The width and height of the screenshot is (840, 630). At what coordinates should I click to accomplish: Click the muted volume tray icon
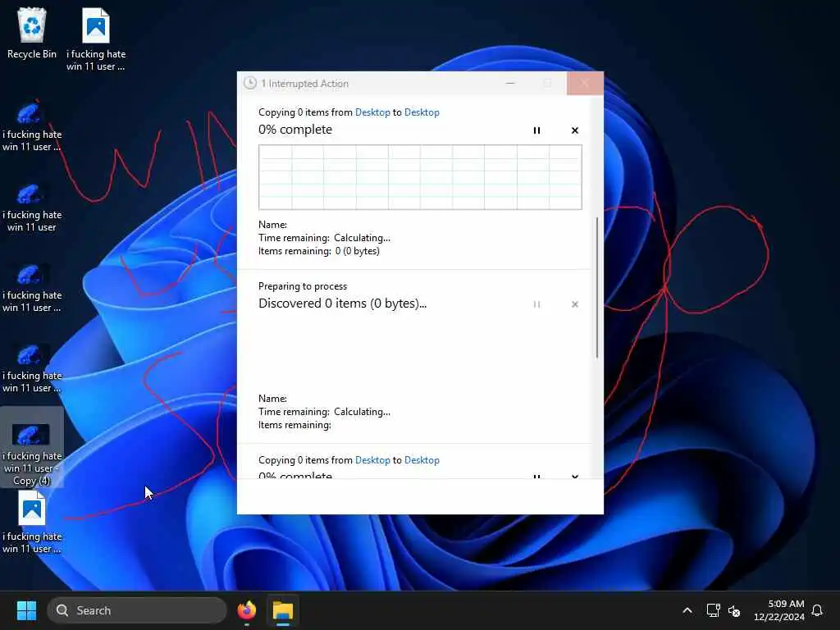[734, 610]
